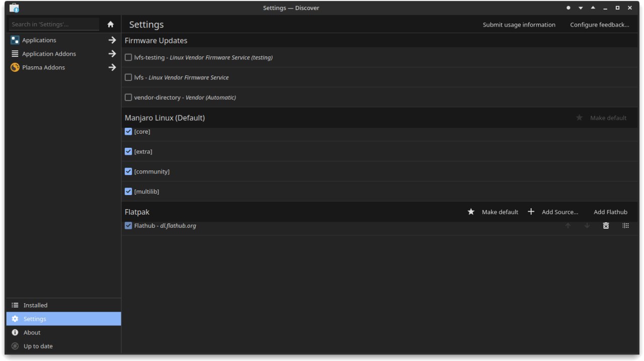Delete the Flathub source icon
The height and width of the screenshot is (361, 644).
point(606,226)
